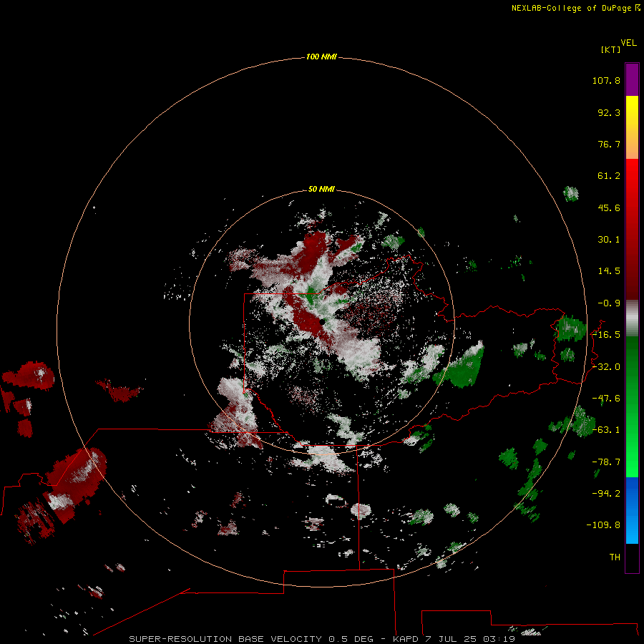Click the blue segment of the color scale
The width and height of the screenshot is (644, 644).
632,510
